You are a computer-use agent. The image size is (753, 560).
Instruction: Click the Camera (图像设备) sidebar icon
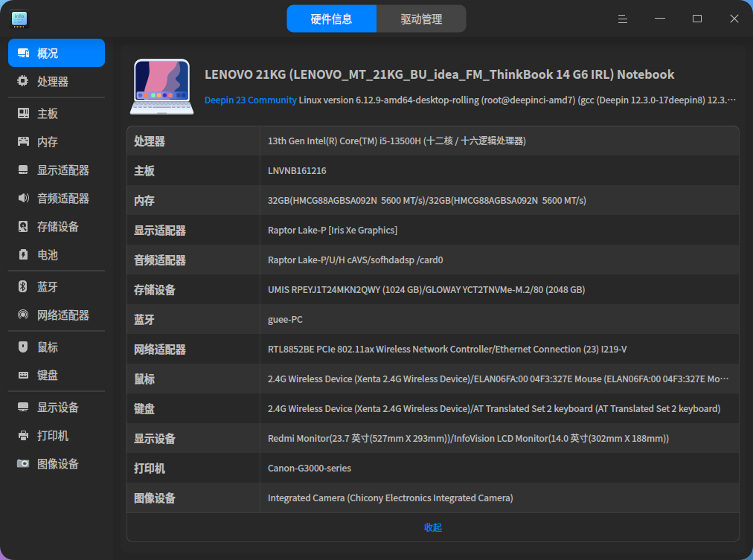[x=23, y=463]
